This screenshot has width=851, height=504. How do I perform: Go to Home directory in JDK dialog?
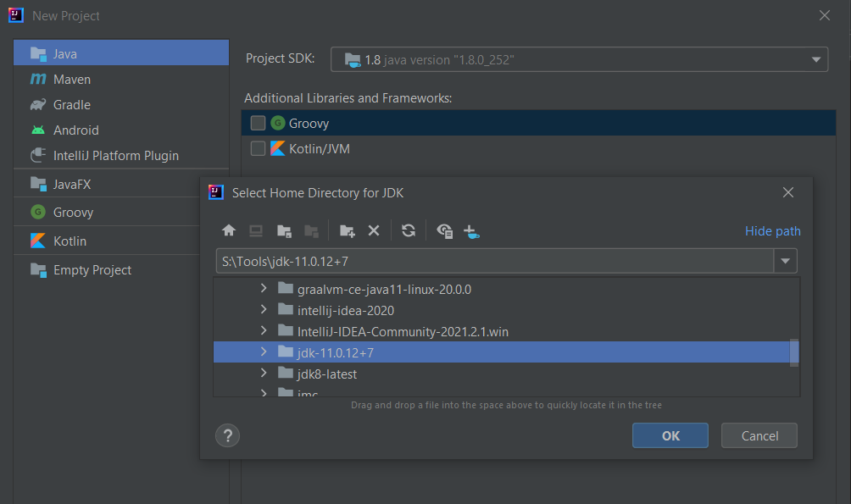(x=229, y=230)
